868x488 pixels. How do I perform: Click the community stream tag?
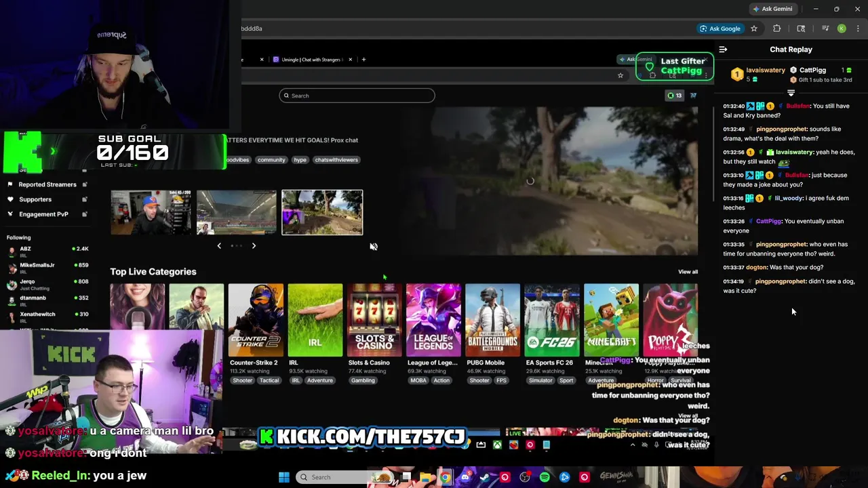(271, 160)
